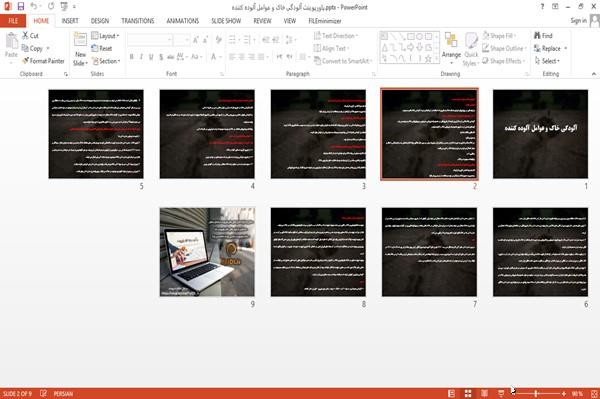600x399 pixels.
Task: Open the FILE menu tab
Action: tap(13, 21)
